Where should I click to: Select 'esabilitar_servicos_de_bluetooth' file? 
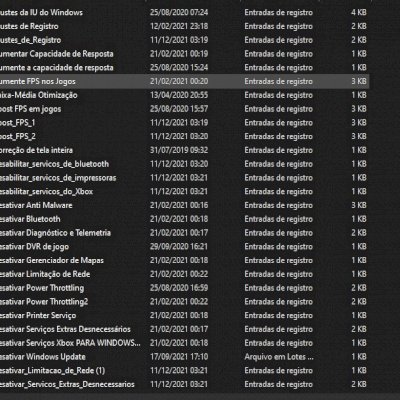coord(55,164)
